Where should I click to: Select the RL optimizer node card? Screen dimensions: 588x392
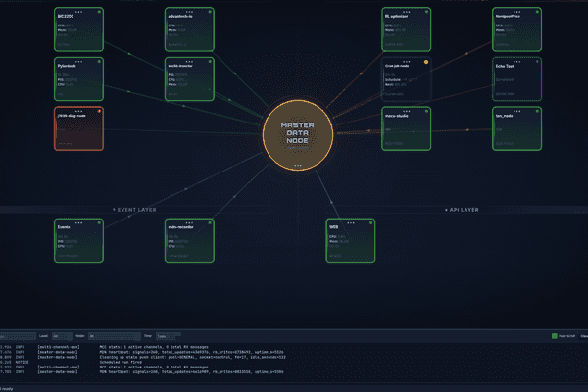pyautogui.click(x=406, y=29)
